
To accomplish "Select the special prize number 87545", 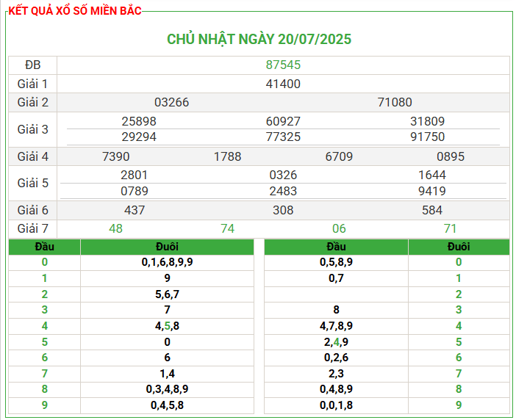I will coord(283,65).
